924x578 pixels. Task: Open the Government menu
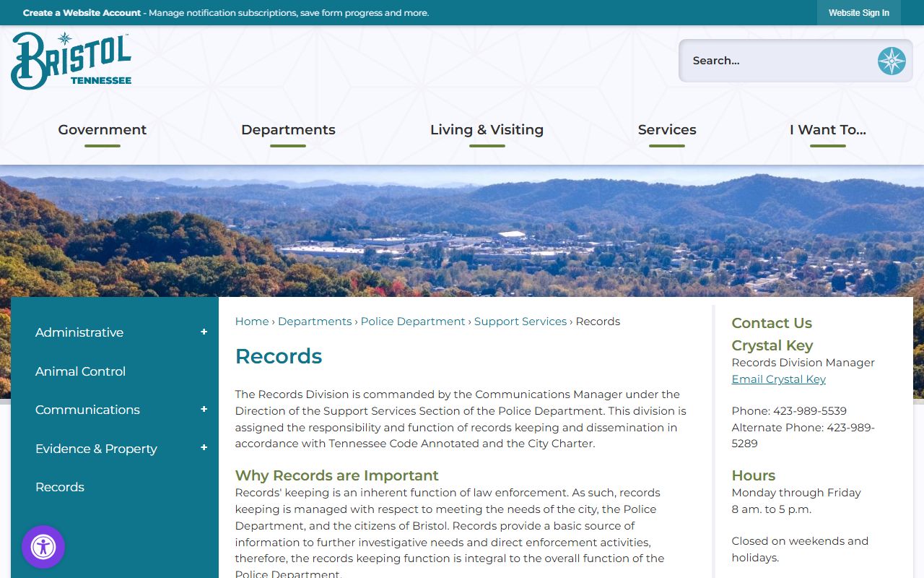point(102,130)
